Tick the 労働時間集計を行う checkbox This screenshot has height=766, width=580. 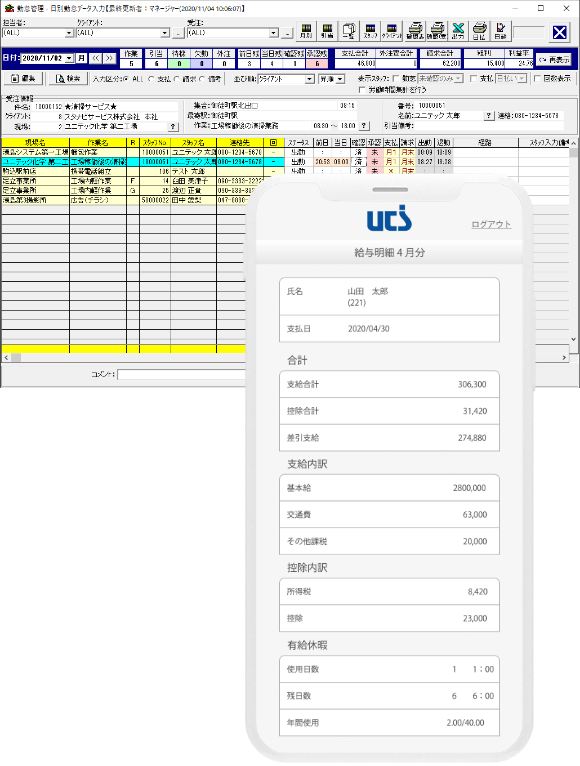point(362,89)
